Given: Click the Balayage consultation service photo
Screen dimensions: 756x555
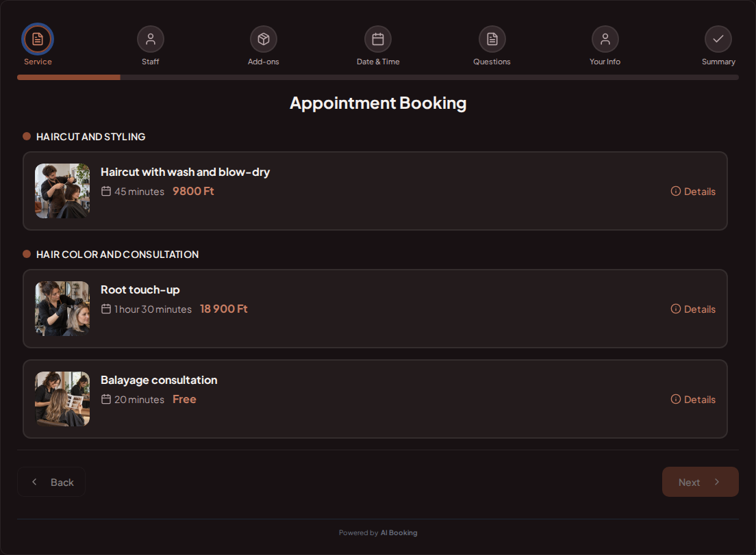Looking at the screenshot, I should click(x=62, y=399).
